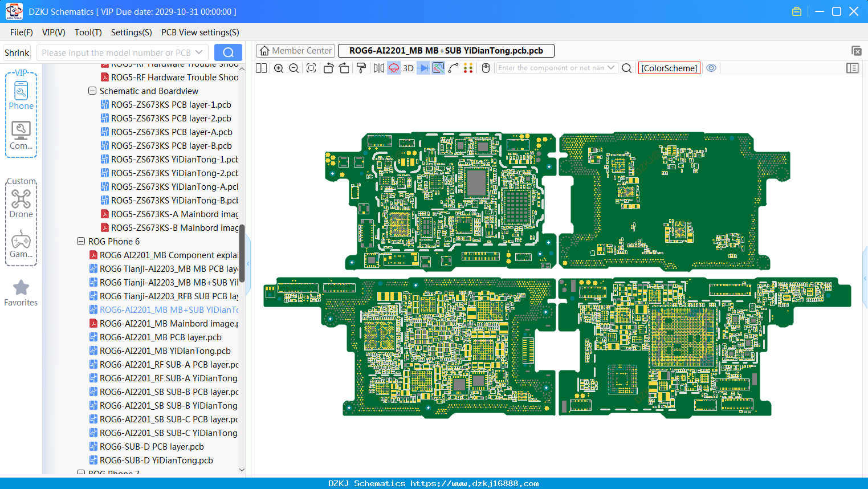Viewport: 868px width, 489px height.
Task: Collapse the Schematic and Boardview folder
Action: [92, 91]
